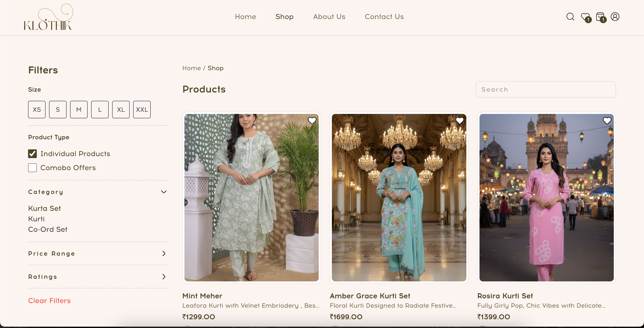Expand the Price Range filter
Image resolution: width=644 pixels, height=328 pixels.
point(163,254)
